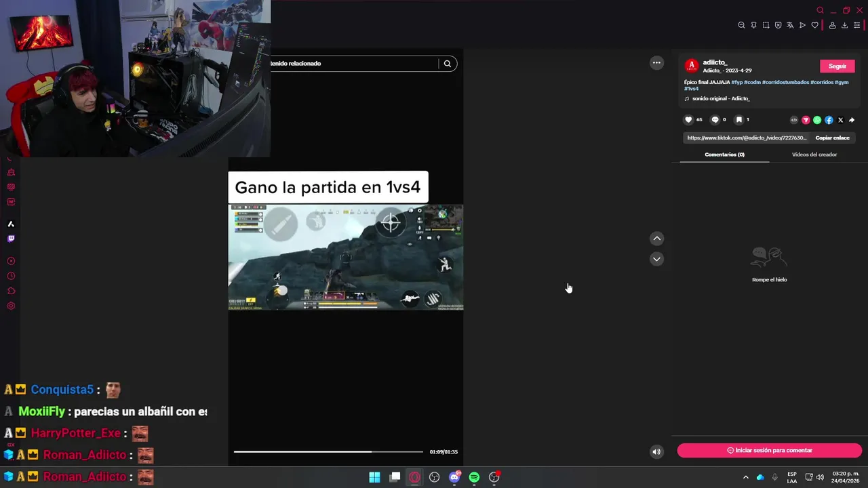Screen dimensions: 868x488
Task: Open the Aria AI sidebar icon
Action: tap(11, 224)
